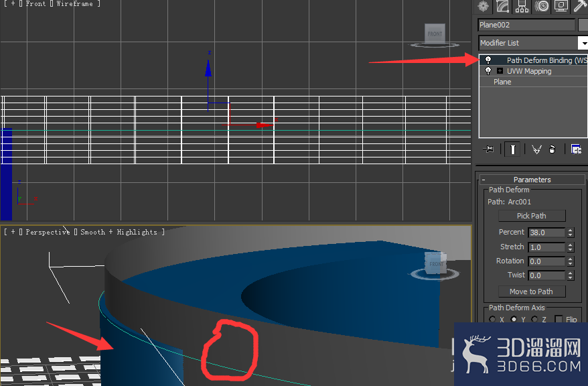The width and height of the screenshot is (588, 386).
Task: Enable the Flip checkbox
Action: tap(559, 319)
